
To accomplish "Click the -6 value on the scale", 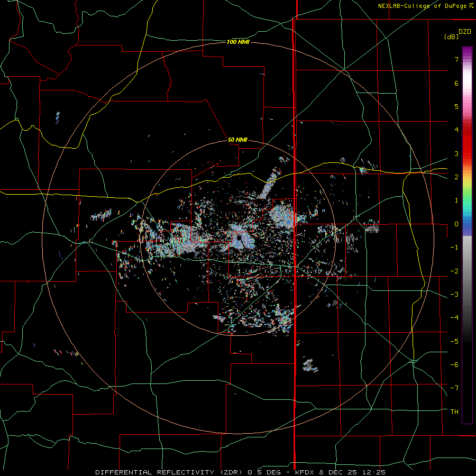I will (x=454, y=365).
